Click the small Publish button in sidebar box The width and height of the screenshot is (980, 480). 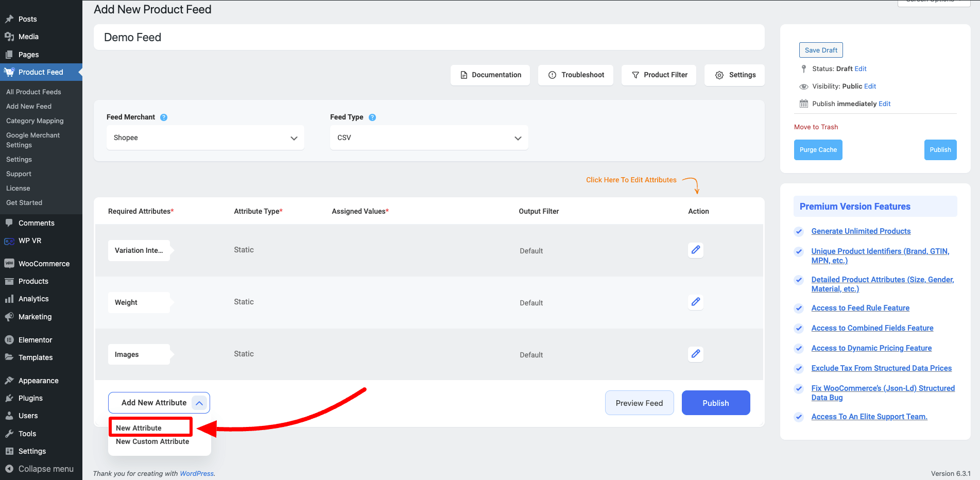click(940, 150)
